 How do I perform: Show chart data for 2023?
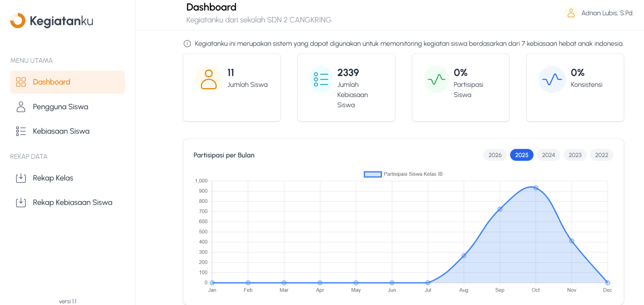click(575, 155)
